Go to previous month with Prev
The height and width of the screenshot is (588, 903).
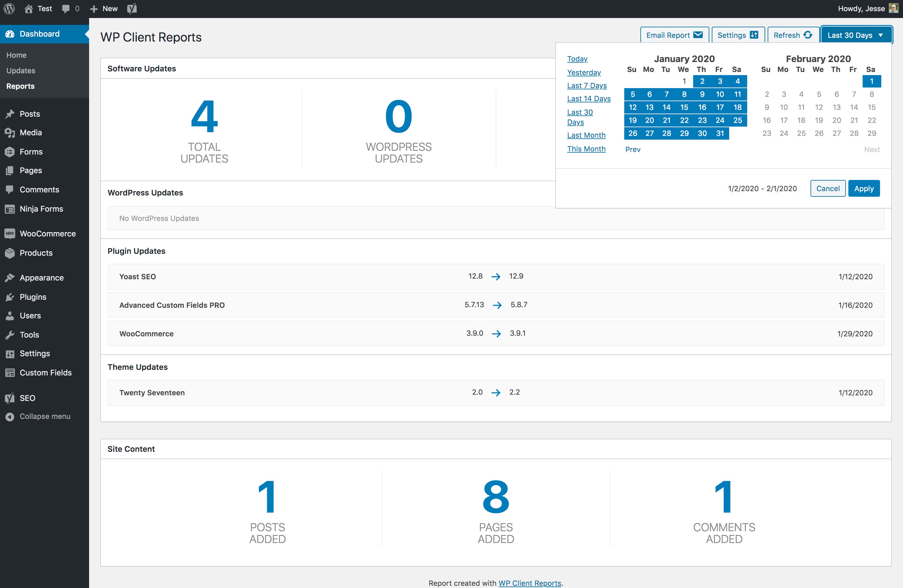click(x=633, y=150)
